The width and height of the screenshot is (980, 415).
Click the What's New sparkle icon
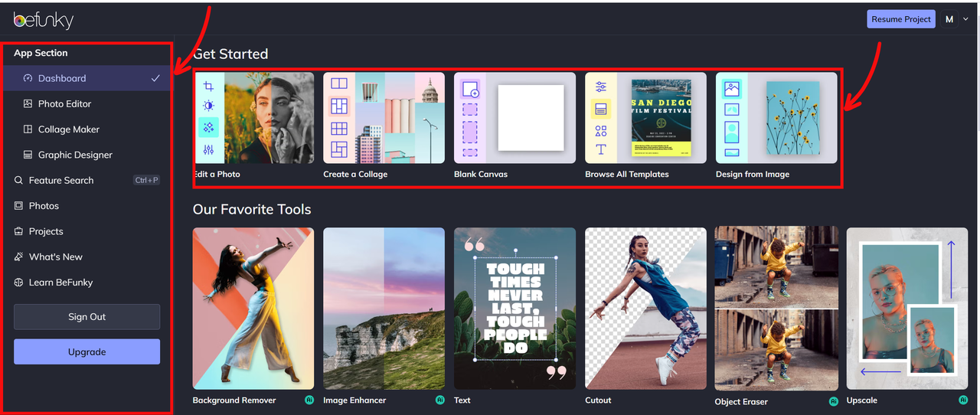point(19,257)
